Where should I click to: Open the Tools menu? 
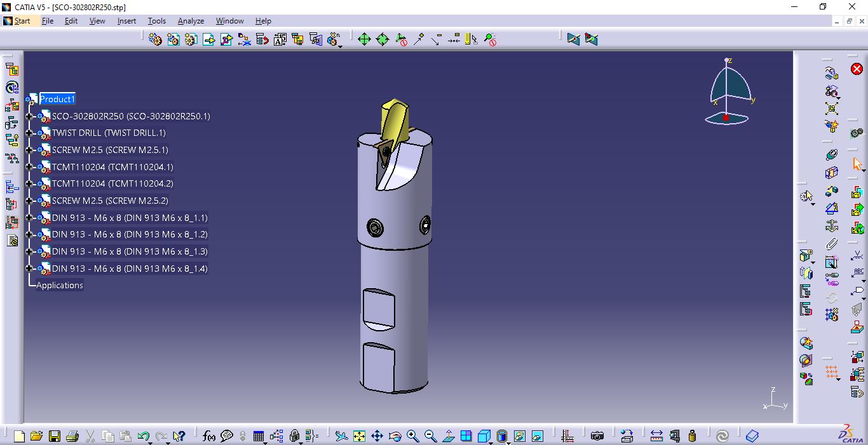click(x=157, y=21)
